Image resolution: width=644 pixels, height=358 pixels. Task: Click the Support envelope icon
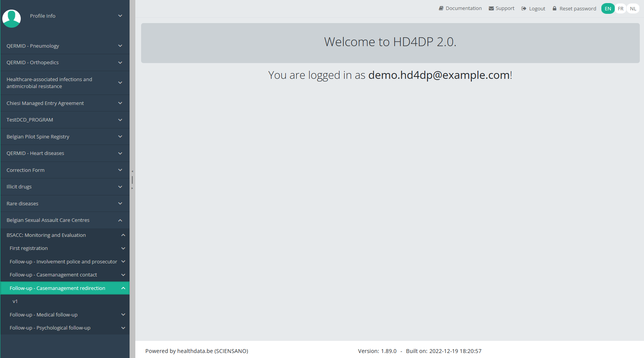(x=491, y=8)
